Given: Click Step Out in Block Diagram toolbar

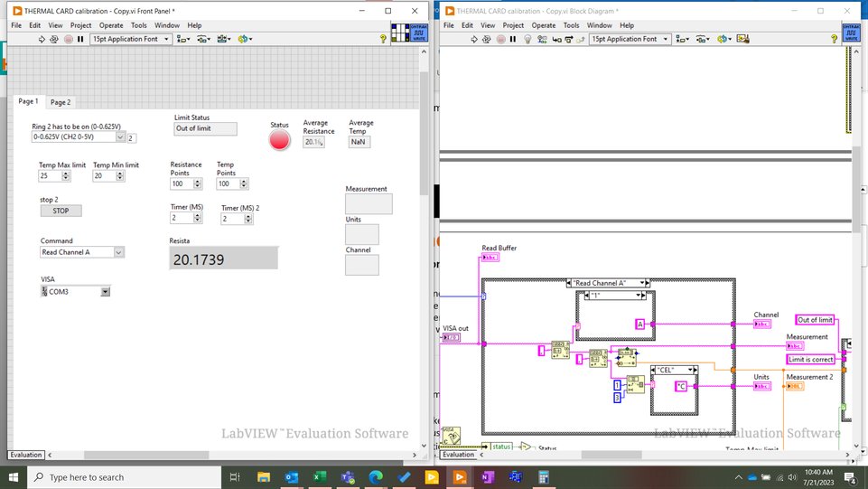Looking at the screenshot, I should click(581, 40).
